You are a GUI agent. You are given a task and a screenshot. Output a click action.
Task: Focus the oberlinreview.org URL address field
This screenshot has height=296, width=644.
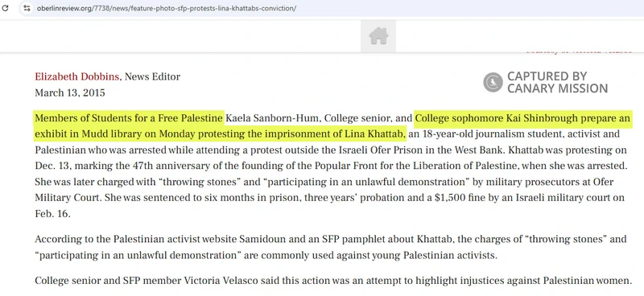pos(167,8)
